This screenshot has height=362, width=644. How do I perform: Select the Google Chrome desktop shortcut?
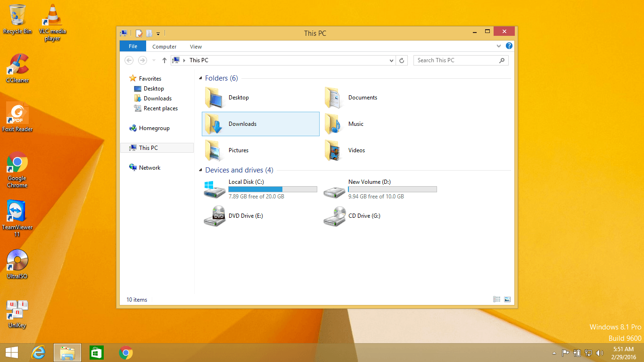click(x=17, y=170)
